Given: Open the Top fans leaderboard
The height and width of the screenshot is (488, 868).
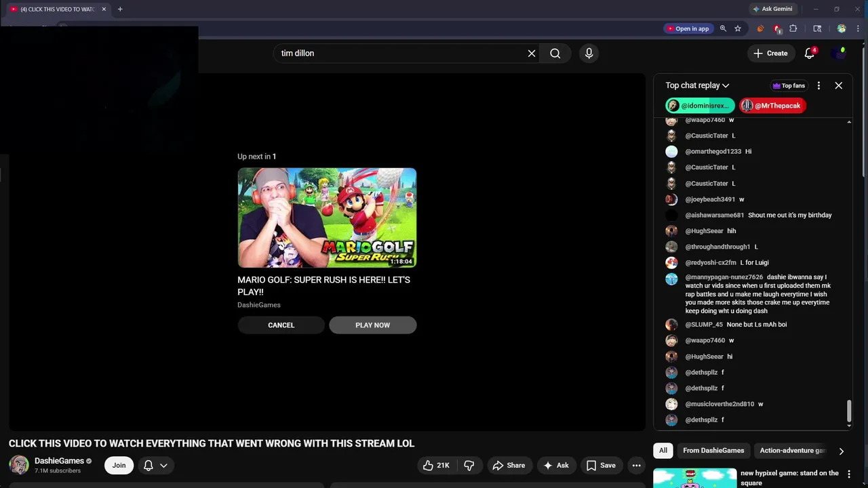Looking at the screenshot, I should pos(789,85).
